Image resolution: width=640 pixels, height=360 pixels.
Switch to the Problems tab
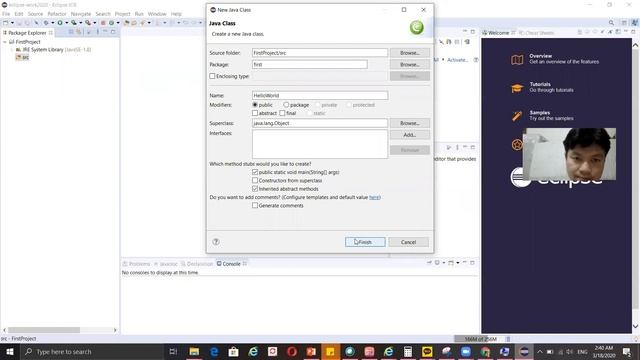[137, 264]
